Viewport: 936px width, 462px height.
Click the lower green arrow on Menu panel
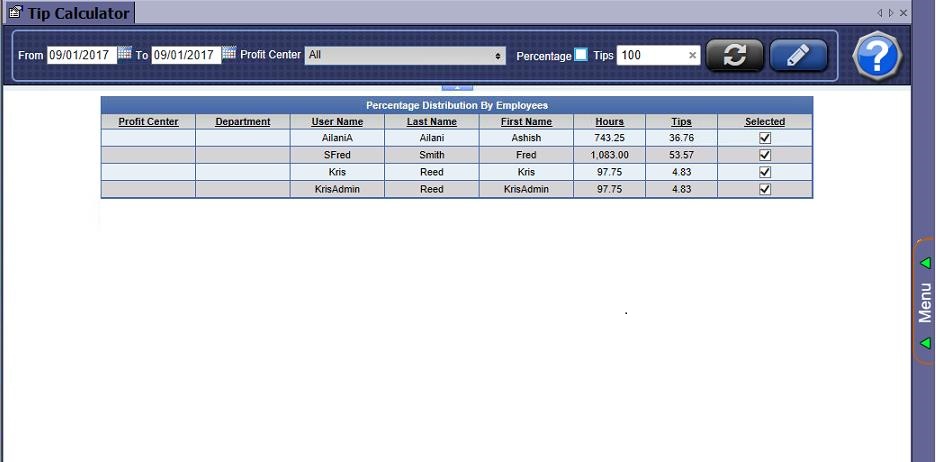click(925, 343)
